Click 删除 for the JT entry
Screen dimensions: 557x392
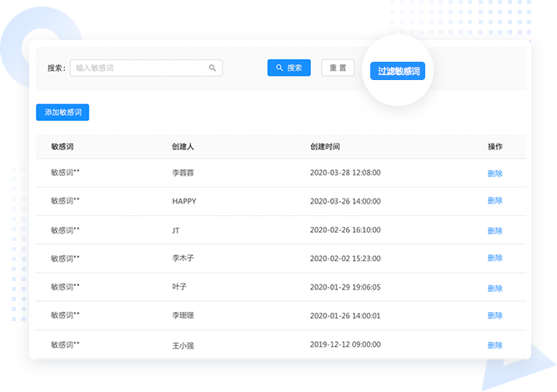tap(494, 230)
